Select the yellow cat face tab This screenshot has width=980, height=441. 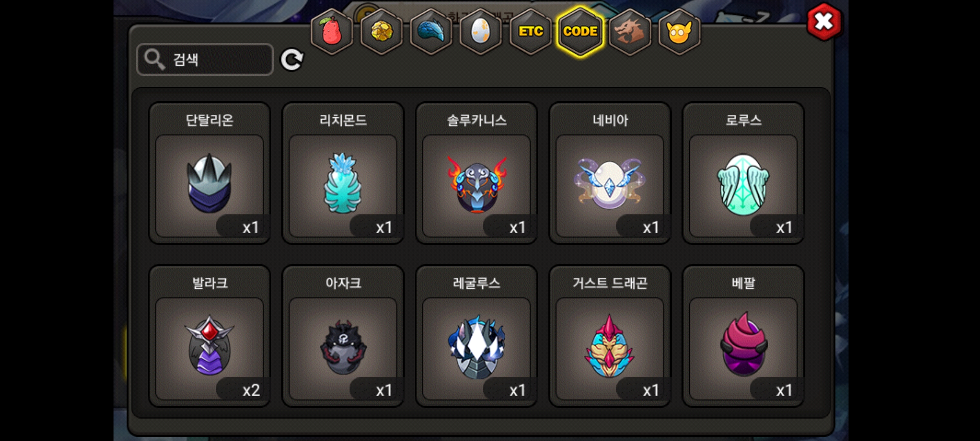pyautogui.click(x=679, y=31)
